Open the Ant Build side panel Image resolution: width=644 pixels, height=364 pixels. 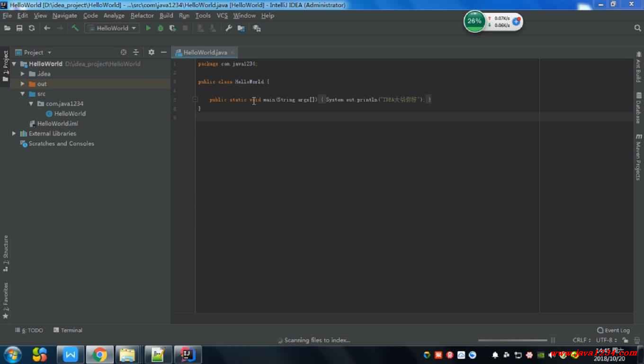[x=638, y=68]
